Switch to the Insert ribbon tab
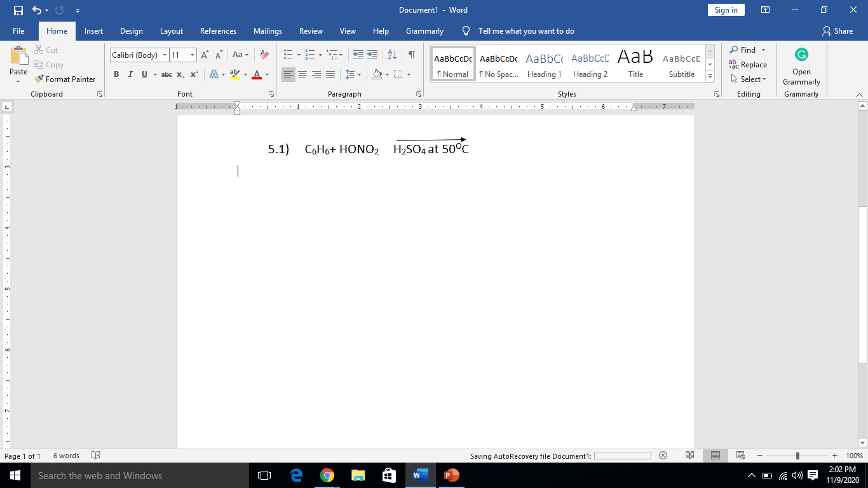Image resolution: width=868 pixels, height=488 pixels. pos(93,30)
